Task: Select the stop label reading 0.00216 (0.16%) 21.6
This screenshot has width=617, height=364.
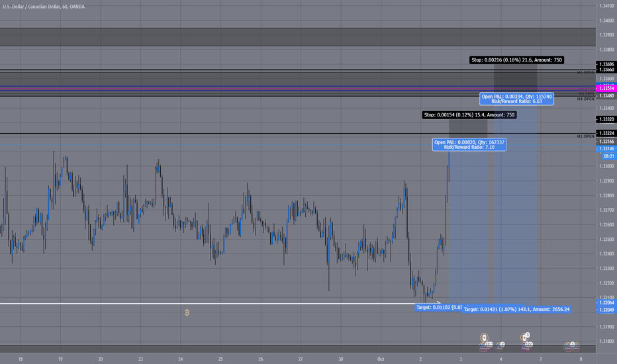Action: click(x=516, y=60)
